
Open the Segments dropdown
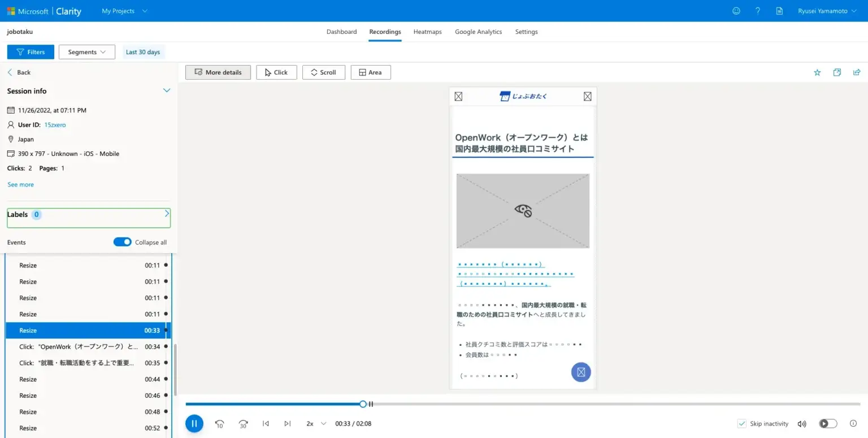pyautogui.click(x=87, y=52)
